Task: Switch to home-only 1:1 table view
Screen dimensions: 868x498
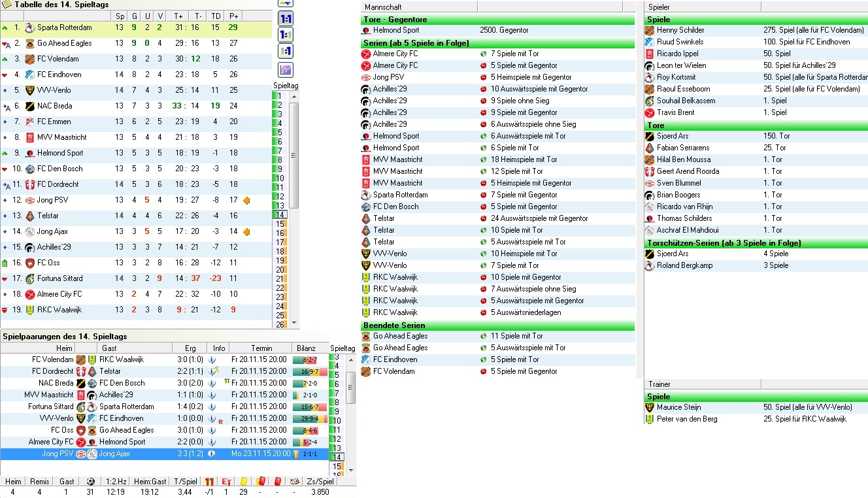Action: [286, 35]
